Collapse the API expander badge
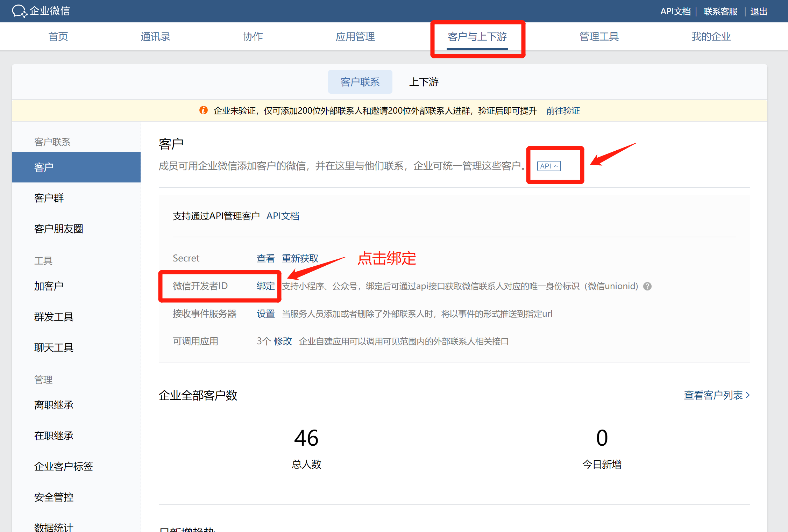Image resolution: width=788 pixels, height=532 pixels. coord(549,166)
